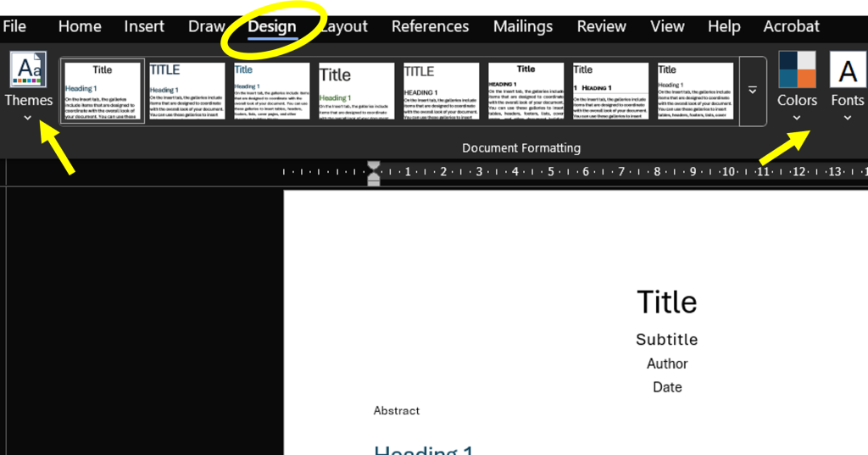Screen dimensions: 868x455
Task: Select the first document style set thumbnail
Action: [x=103, y=91]
